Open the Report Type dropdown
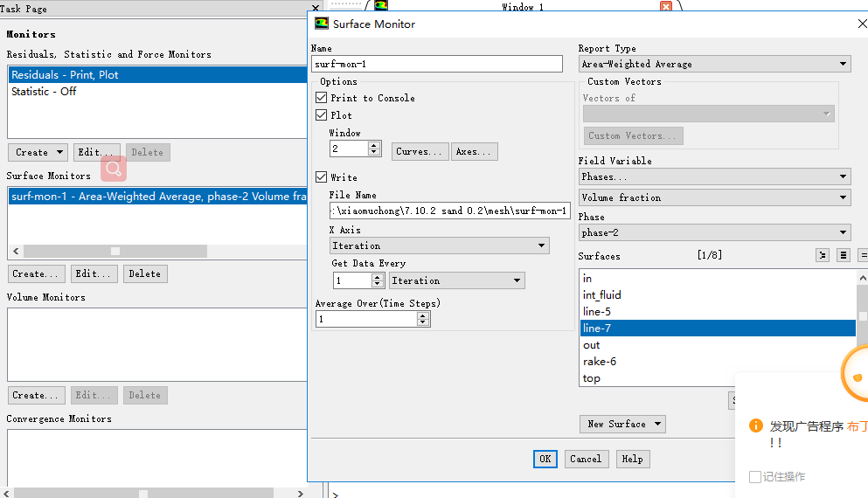This screenshot has width=868, height=498. (x=714, y=64)
